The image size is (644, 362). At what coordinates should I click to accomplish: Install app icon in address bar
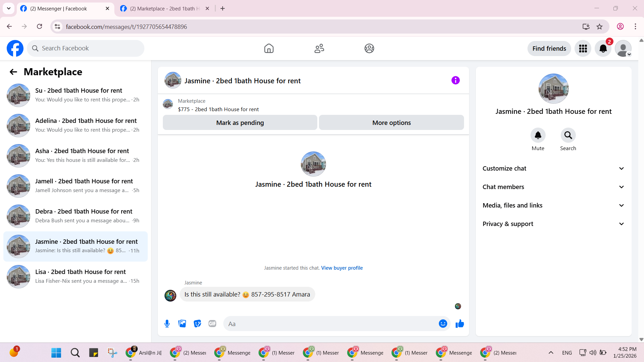pos(586,27)
